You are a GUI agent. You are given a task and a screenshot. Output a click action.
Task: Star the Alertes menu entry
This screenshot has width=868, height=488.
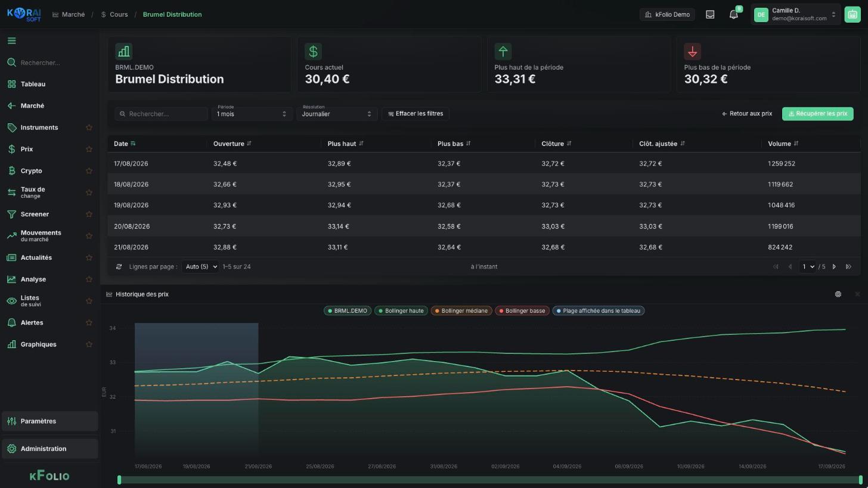(x=89, y=323)
